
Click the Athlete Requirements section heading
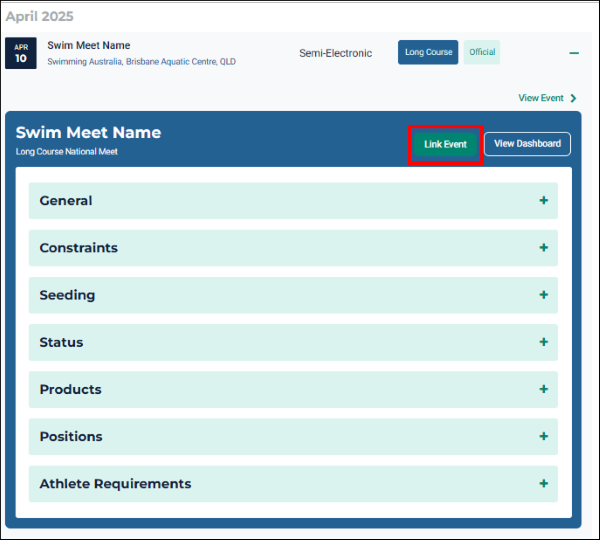tap(115, 484)
